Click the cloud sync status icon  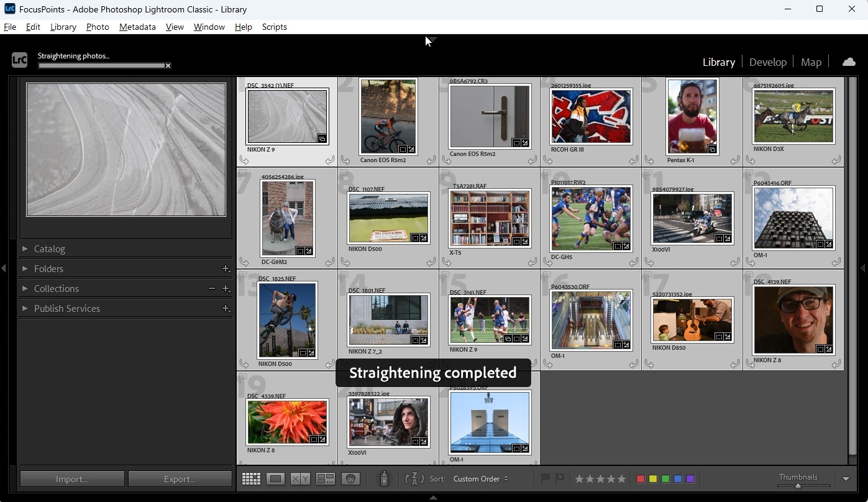(x=849, y=62)
